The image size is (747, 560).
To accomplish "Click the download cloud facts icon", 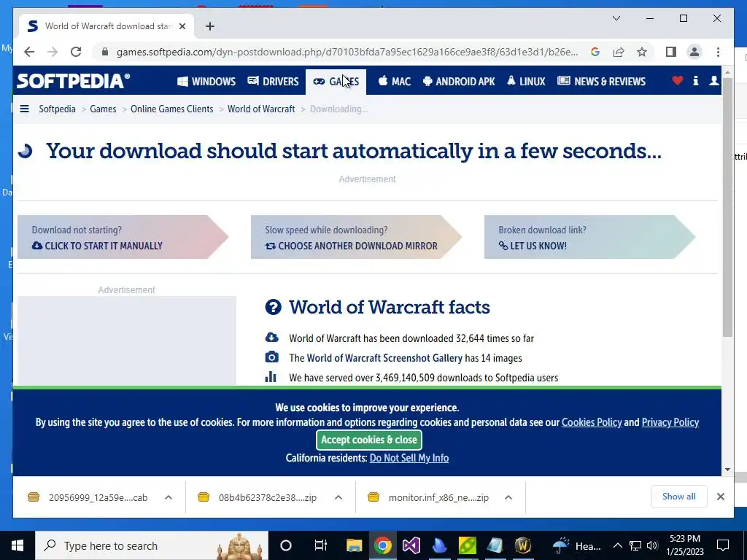I will tap(271, 338).
